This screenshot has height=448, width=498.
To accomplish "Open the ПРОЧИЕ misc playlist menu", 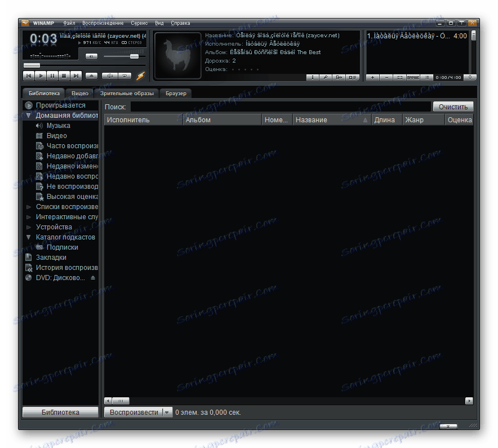I will (x=413, y=77).
